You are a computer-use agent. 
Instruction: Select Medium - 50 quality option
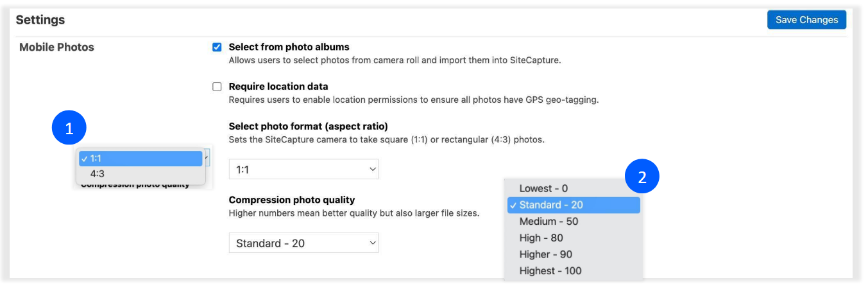click(549, 222)
